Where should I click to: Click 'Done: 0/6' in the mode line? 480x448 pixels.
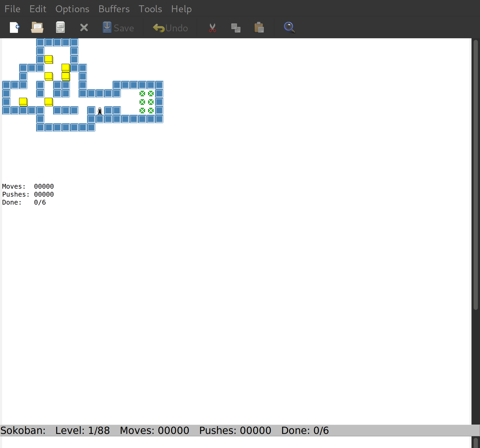click(x=305, y=430)
